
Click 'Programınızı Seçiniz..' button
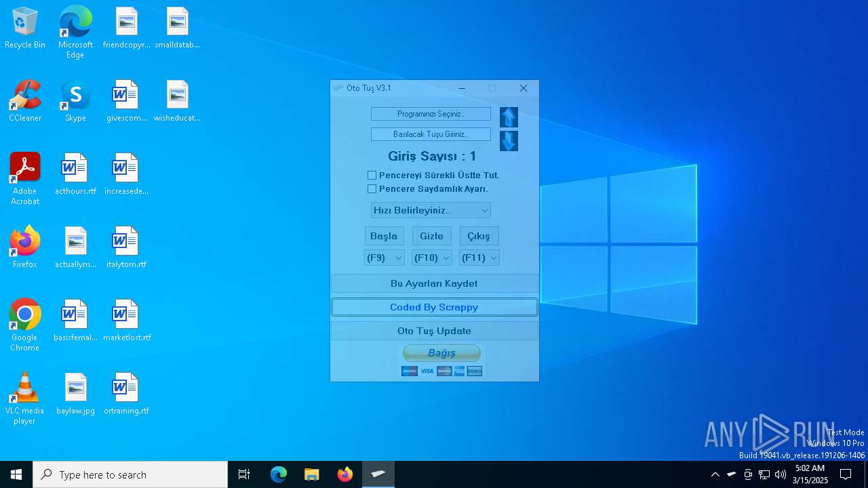point(431,114)
